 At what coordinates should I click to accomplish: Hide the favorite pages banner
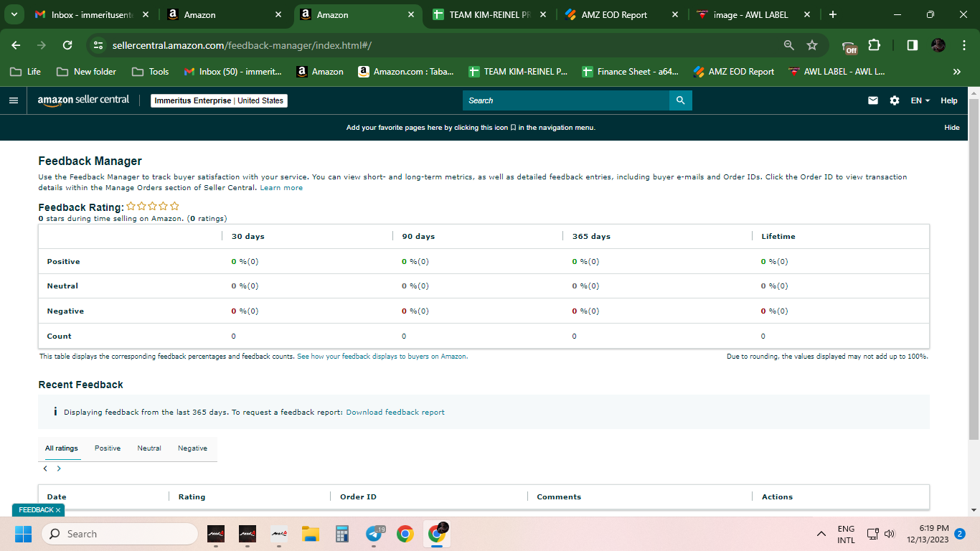click(x=951, y=128)
